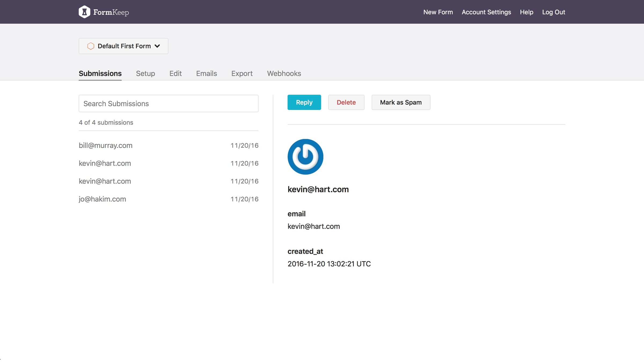Viewport: 644px width, 362px height.
Task: Click date 11/20/16 on bill@murray.com row
Action: 244,146
